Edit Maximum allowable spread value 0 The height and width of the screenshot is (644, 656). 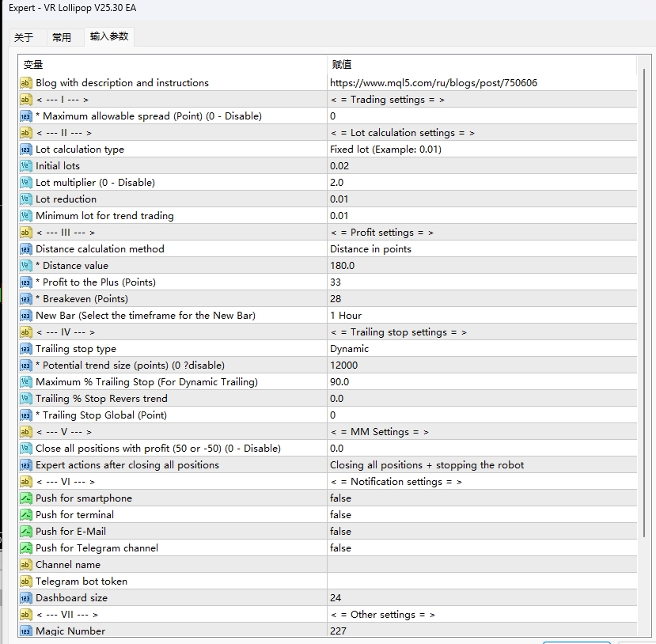click(x=482, y=116)
